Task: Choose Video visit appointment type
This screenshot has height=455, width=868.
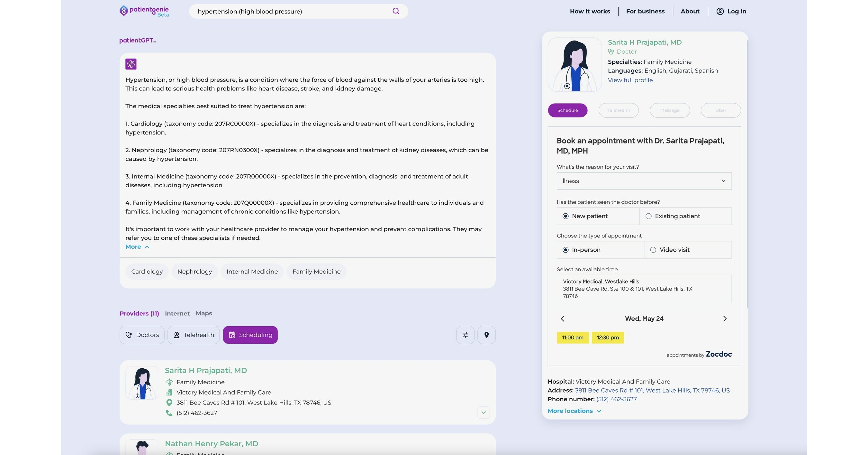Action: (653, 250)
